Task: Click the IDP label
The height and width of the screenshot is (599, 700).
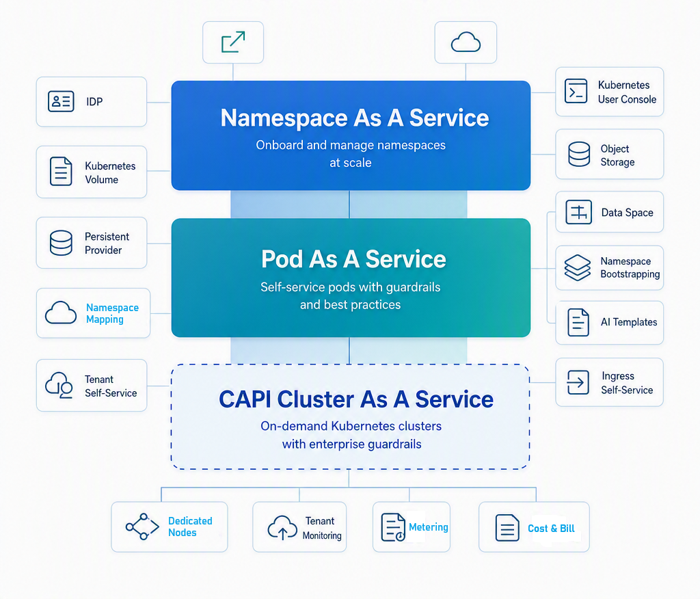Action: tap(94, 102)
